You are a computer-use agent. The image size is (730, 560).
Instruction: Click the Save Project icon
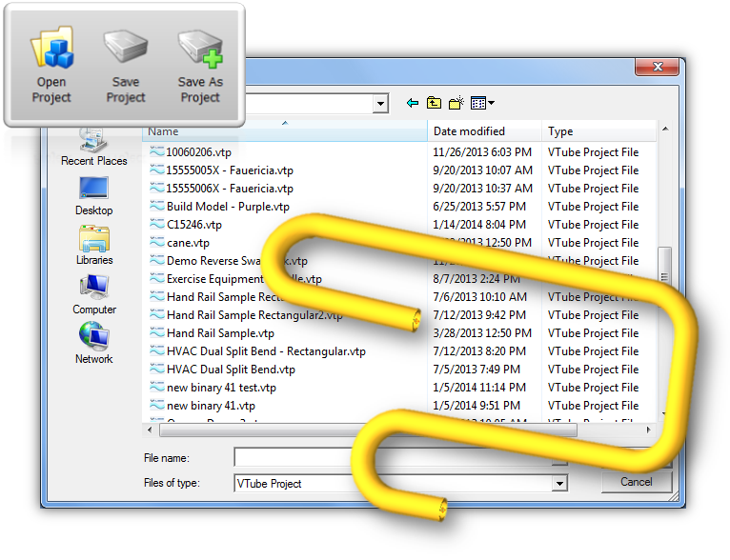point(126,65)
